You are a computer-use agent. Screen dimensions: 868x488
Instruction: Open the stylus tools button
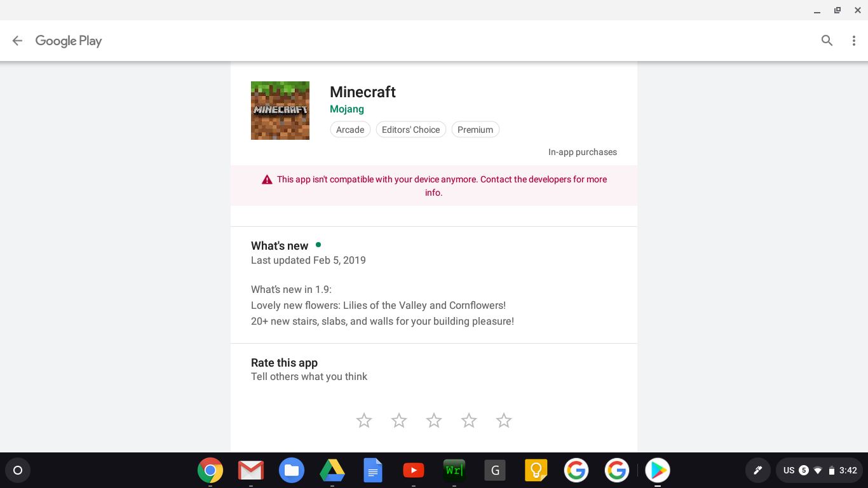[757, 470]
